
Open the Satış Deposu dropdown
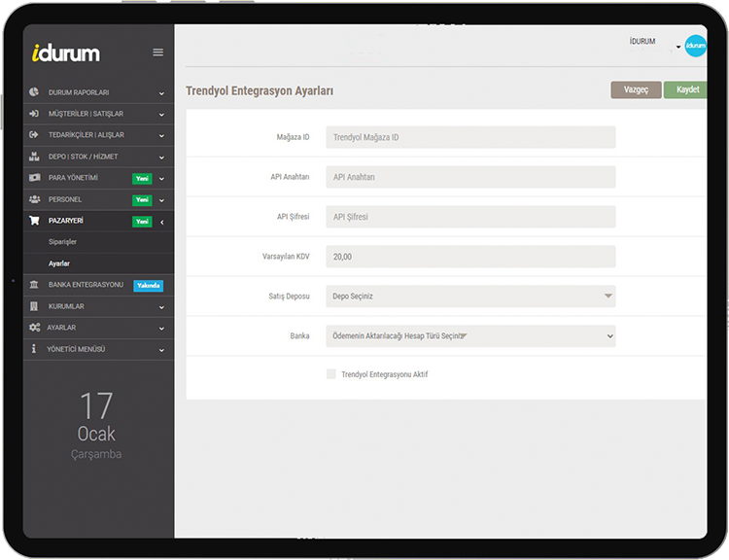pos(470,297)
